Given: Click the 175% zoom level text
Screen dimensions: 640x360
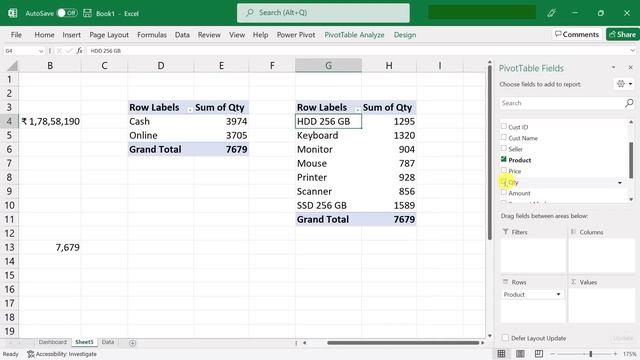Looking at the screenshot, I should click(x=629, y=354).
